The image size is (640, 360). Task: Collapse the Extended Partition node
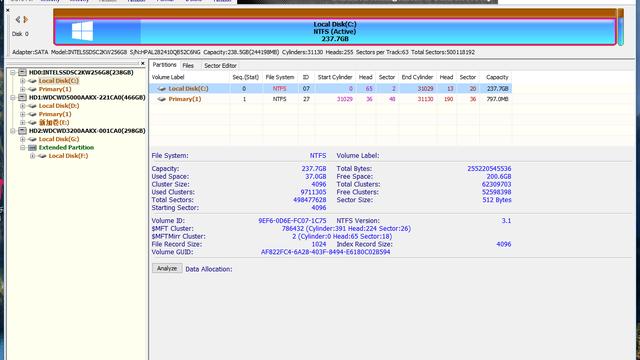pos(22,147)
